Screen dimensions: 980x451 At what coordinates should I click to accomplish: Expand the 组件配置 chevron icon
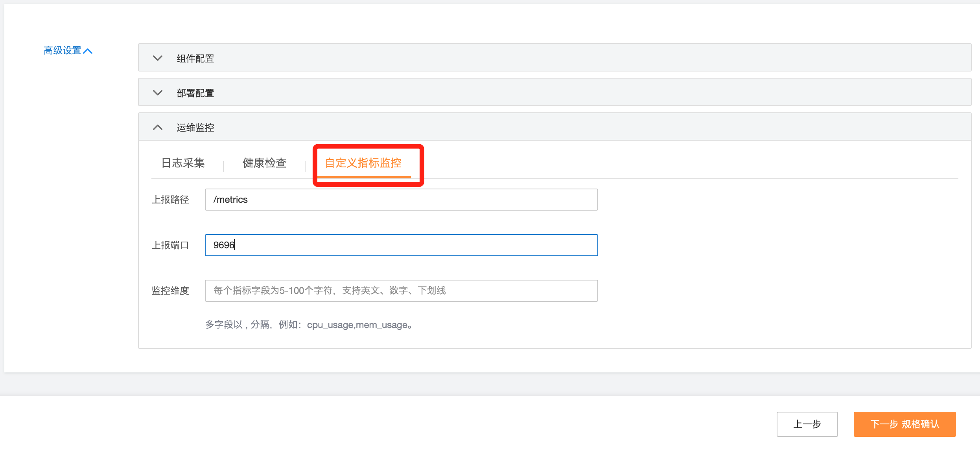click(x=158, y=58)
